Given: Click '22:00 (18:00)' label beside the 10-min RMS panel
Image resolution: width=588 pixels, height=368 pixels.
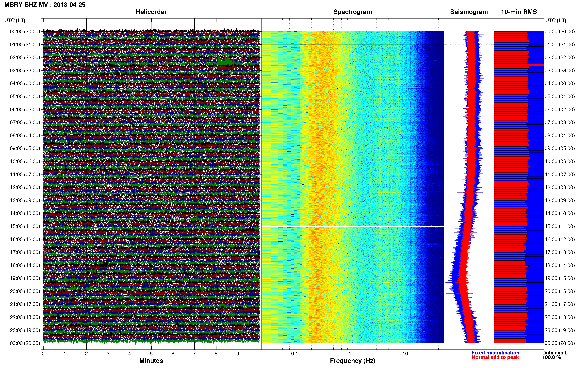Looking at the screenshot, I should click(x=560, y=317).
